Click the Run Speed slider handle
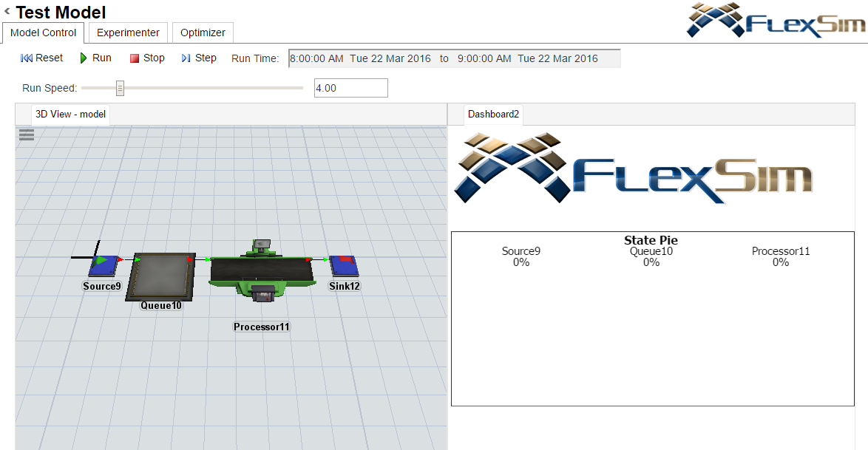 point(120,88)
